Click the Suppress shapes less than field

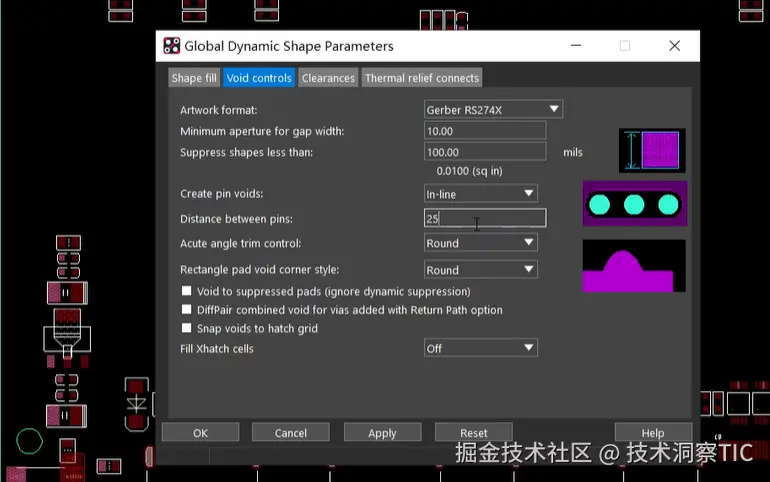[x=485, y=152]
